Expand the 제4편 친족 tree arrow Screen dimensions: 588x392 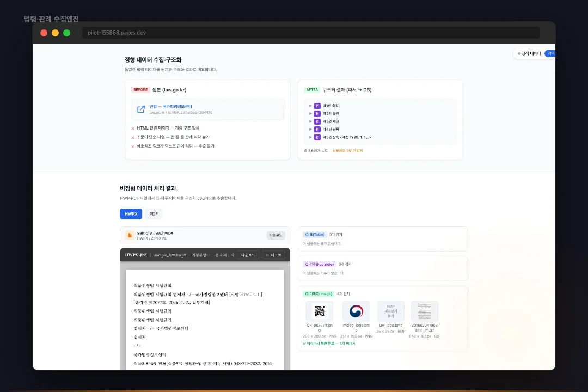[310, 130]
